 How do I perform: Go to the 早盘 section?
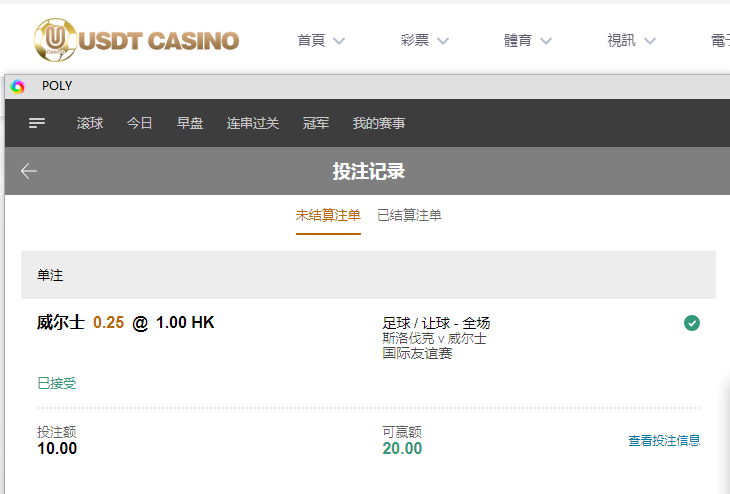click(x=190, y=123)
